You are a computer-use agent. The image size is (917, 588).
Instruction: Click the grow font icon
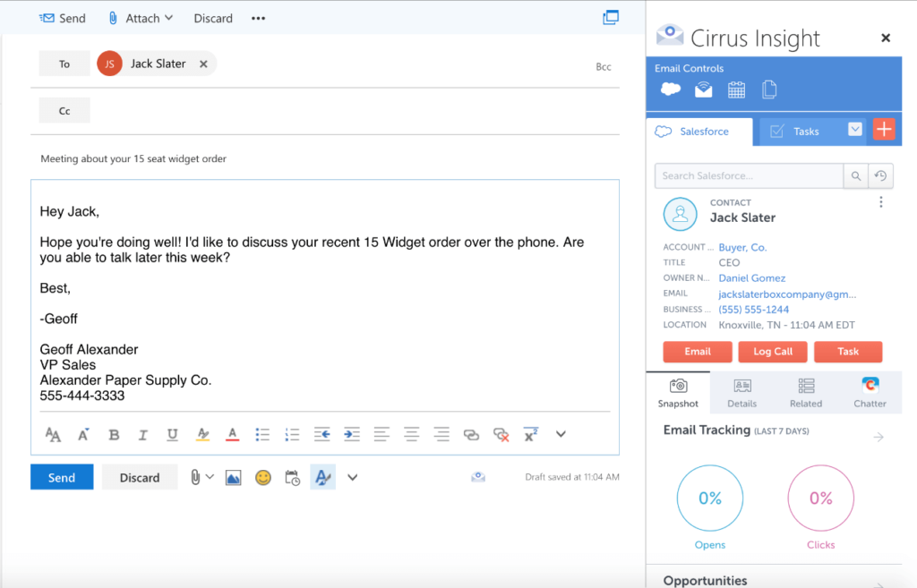click(x=83, y=434)
